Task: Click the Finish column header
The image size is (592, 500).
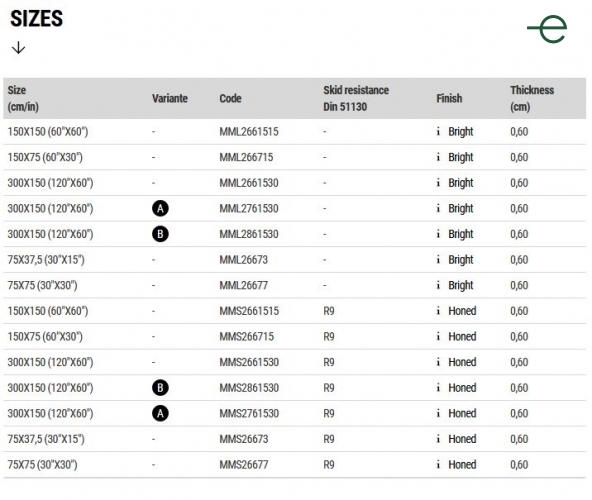Action: (449, 98)
